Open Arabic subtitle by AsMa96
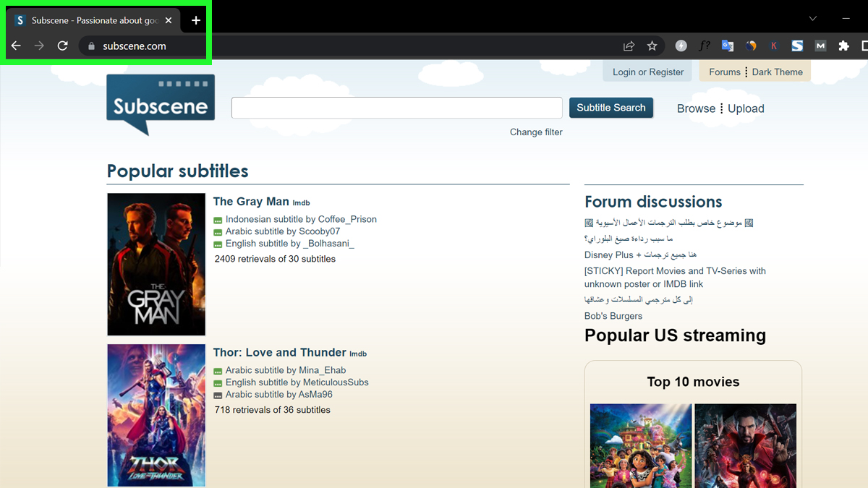 (279, 395)
